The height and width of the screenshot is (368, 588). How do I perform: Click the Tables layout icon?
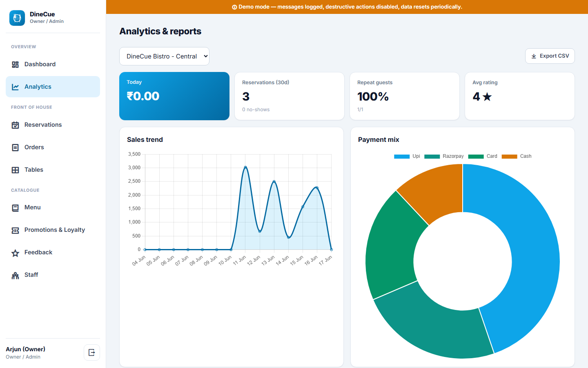click(x=16, y=170)
